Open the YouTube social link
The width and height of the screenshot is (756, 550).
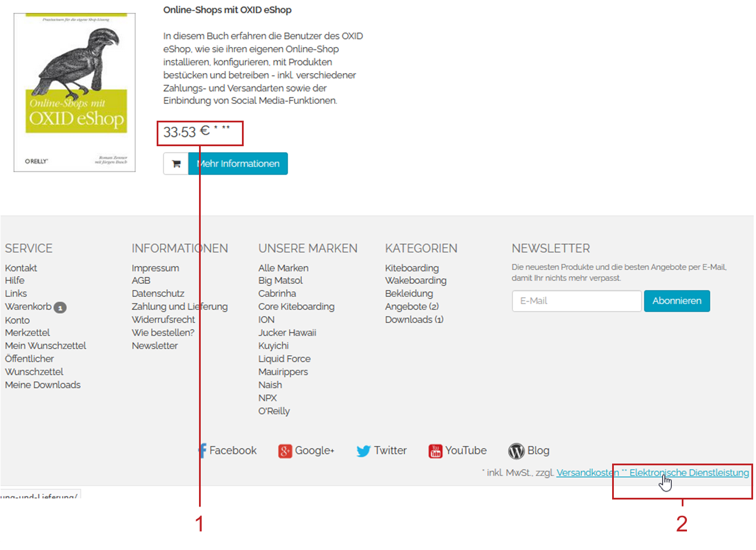pyautogui.click(x=458, y=451)
